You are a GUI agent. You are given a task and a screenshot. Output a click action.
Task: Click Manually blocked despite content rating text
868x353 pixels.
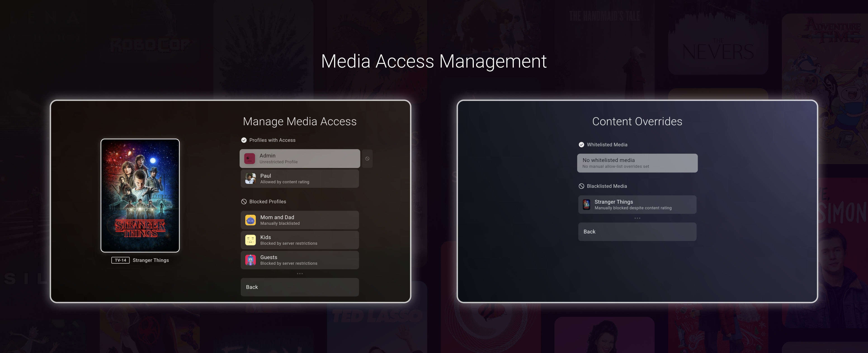click(x=633, y=208)
